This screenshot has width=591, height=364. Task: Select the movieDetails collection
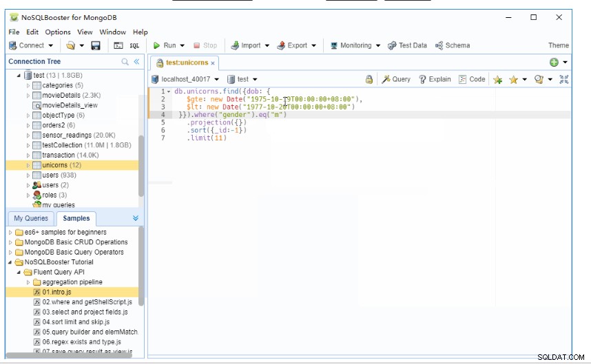(x=61, y=96)
